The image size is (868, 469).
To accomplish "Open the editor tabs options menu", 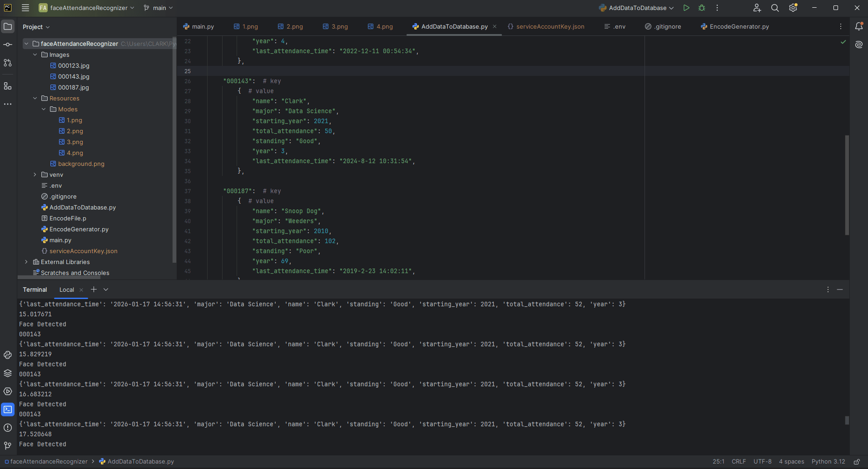I will 841,26.
